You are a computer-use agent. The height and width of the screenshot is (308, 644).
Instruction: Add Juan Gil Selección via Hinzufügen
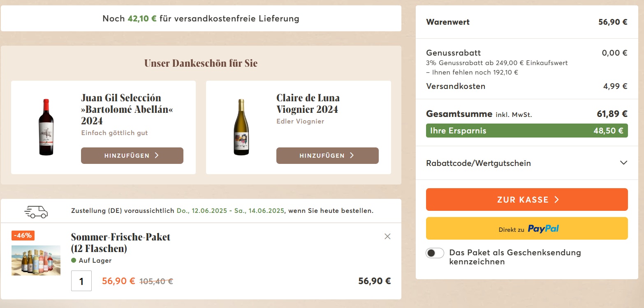tap(132, 156)
